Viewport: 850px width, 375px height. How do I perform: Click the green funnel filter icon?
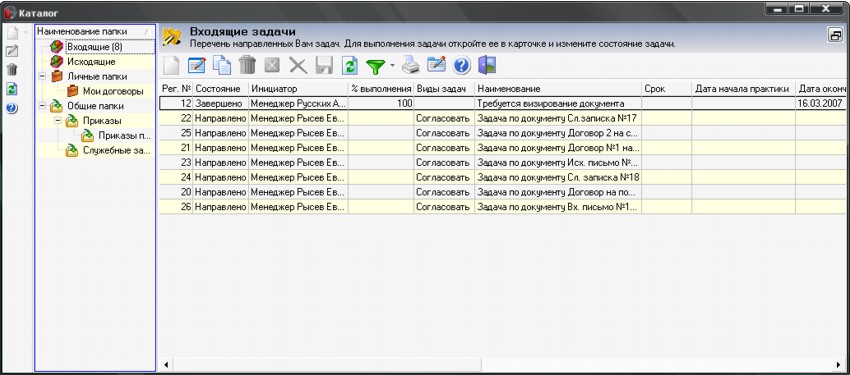376,67
